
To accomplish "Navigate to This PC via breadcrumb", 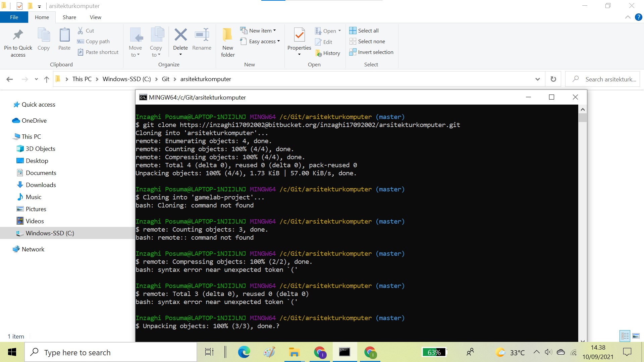I will point(82,79).
